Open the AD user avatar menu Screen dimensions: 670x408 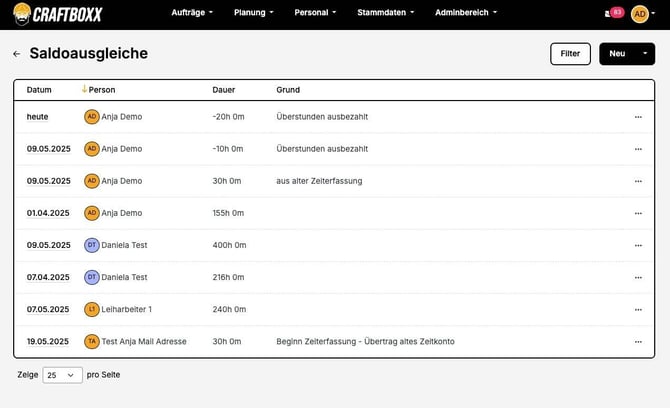click(x=641, y=13)
